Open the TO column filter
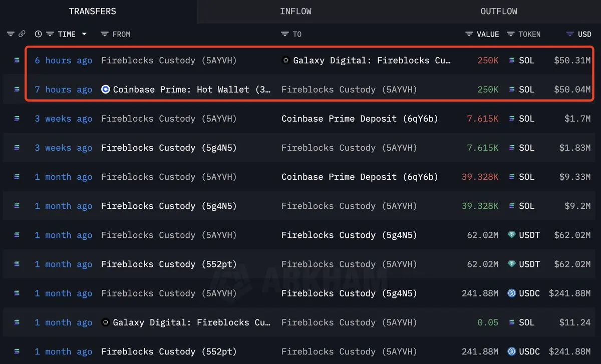The image size is (601, 364). pyautogui.click(x=284, y=34)
